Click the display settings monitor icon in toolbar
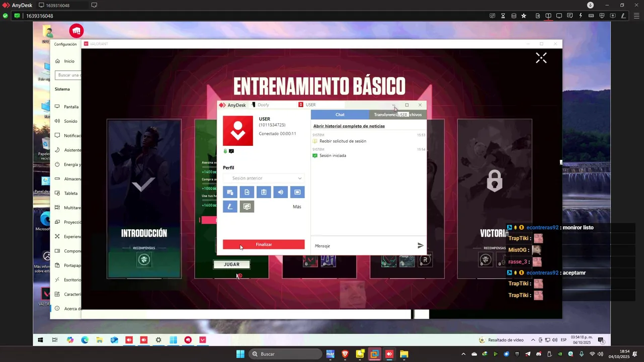644x362 pixels. click(559, 16)
